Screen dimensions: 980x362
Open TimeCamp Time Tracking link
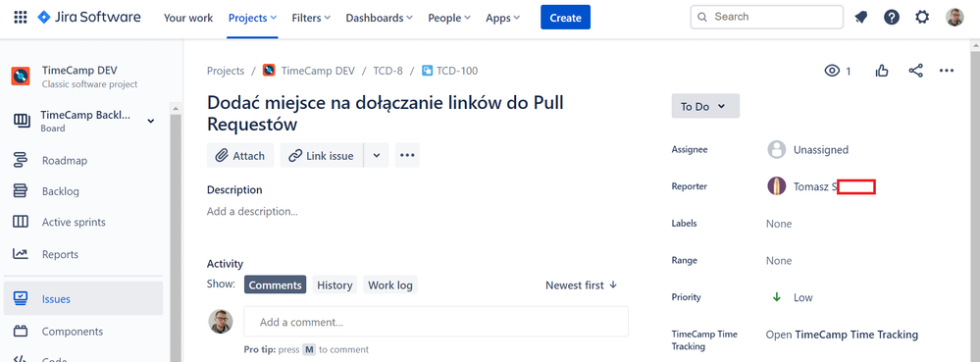[842, 335]
